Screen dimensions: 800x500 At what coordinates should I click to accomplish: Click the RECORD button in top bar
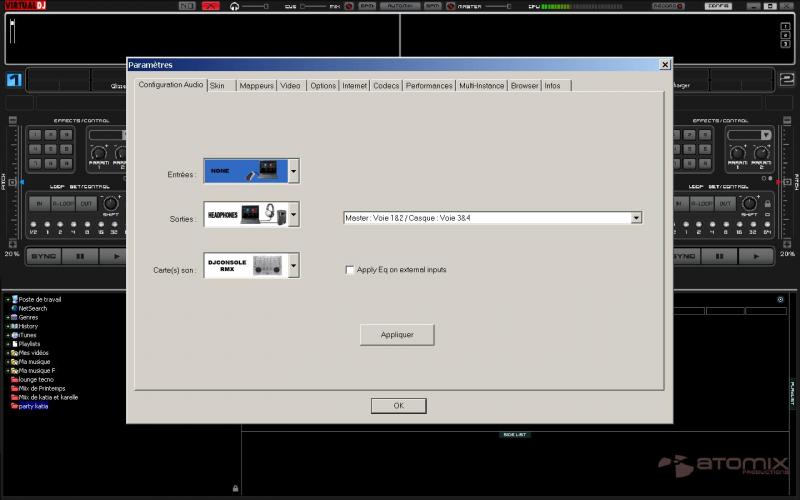665,6
